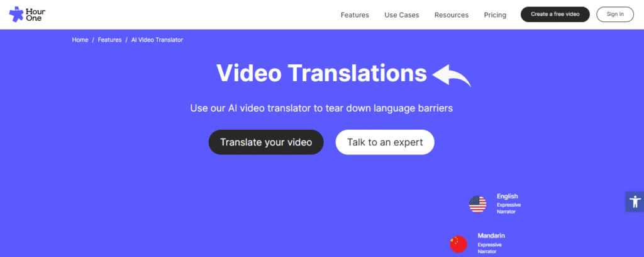
Task: Select the Mandarin Expressive Narrator label
Action: (x=491, y=243)
